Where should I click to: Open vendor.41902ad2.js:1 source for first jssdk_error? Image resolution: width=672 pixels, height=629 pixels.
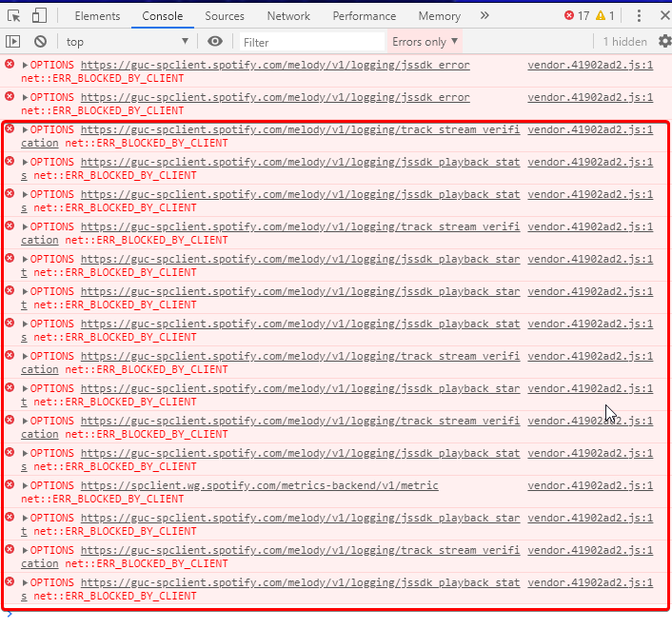(x=590, y=65)
